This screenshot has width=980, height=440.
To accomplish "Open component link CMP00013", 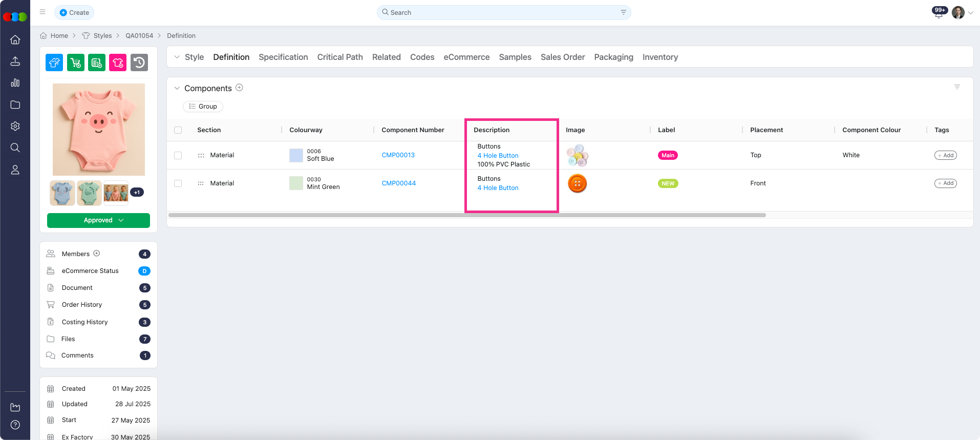I will pyautogui.click(x=398, y=155).
